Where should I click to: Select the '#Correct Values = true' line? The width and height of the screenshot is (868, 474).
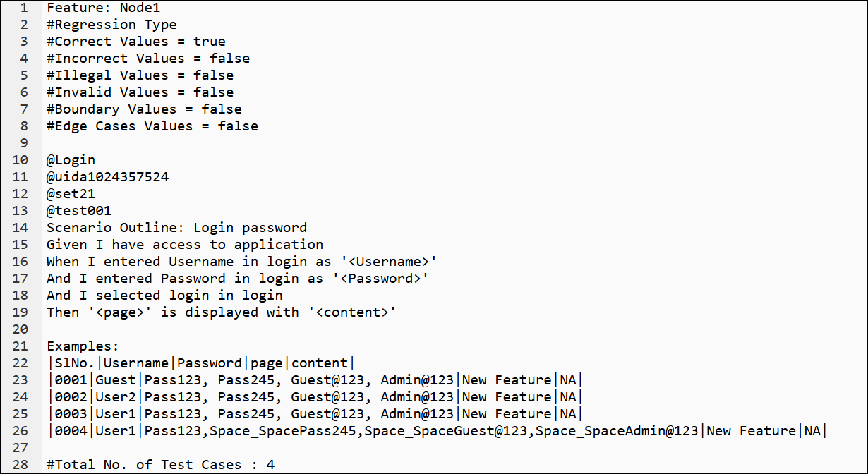click(x=136, y=42)
